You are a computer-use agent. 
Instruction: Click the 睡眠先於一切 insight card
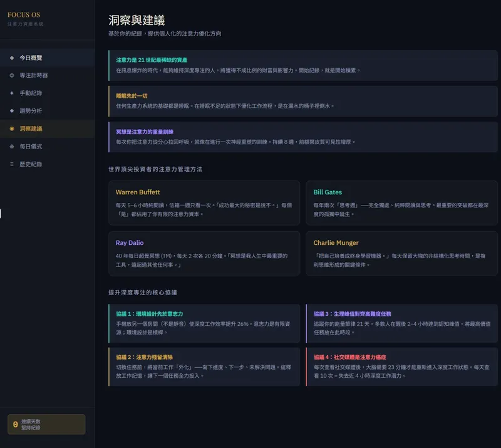click(303, 101)
